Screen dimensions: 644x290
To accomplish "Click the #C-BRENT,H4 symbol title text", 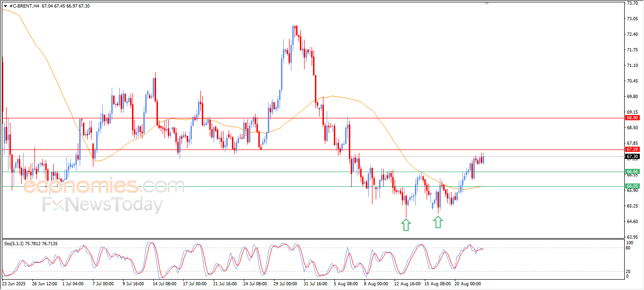I will click(25, 6).
